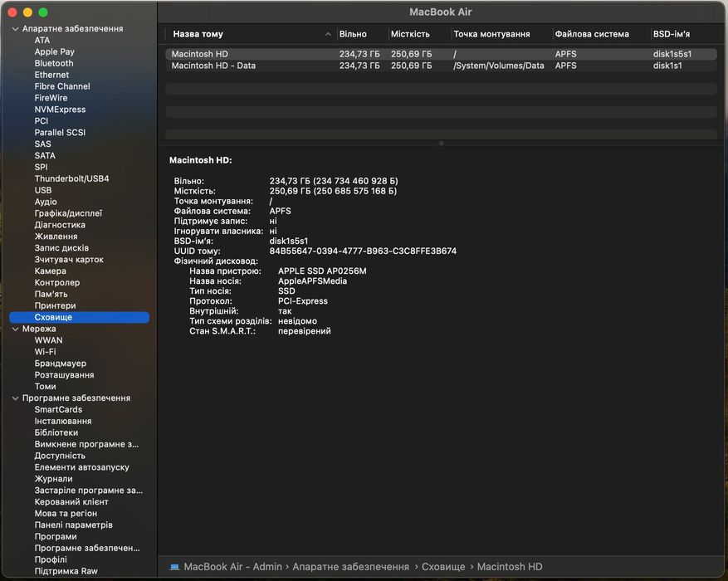Select Пам'ять in the sidebar

[51, 294]
